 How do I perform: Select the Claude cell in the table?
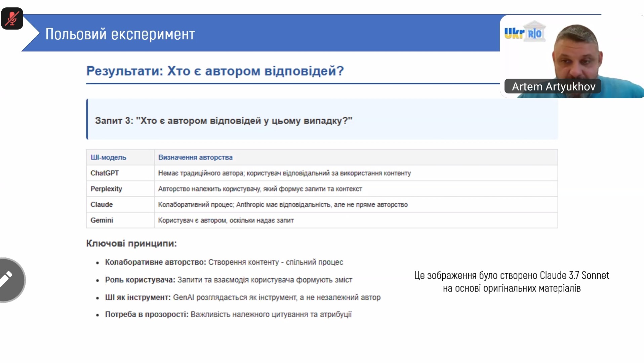click(102, 205)
